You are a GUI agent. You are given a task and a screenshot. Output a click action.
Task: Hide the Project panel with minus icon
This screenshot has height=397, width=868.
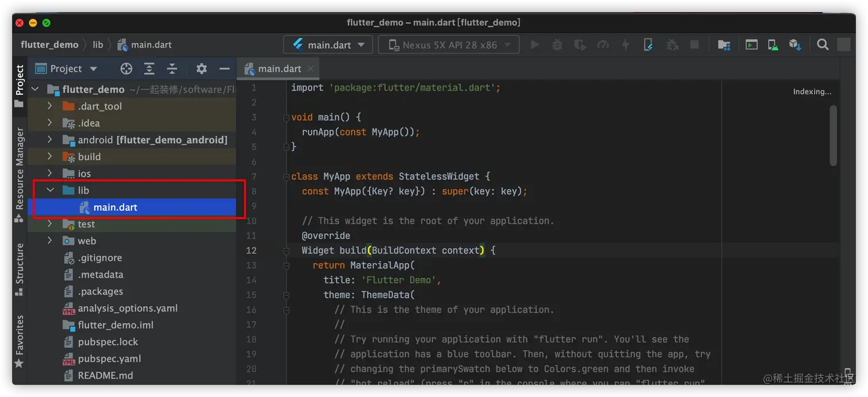(x=224, y=69)
